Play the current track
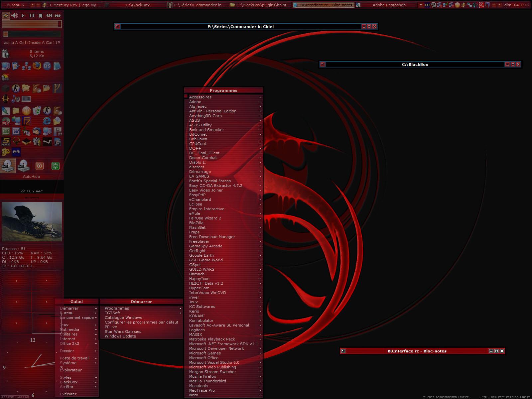Image resolution: width=532 pixels, height=399 pixels. point(23,16)
